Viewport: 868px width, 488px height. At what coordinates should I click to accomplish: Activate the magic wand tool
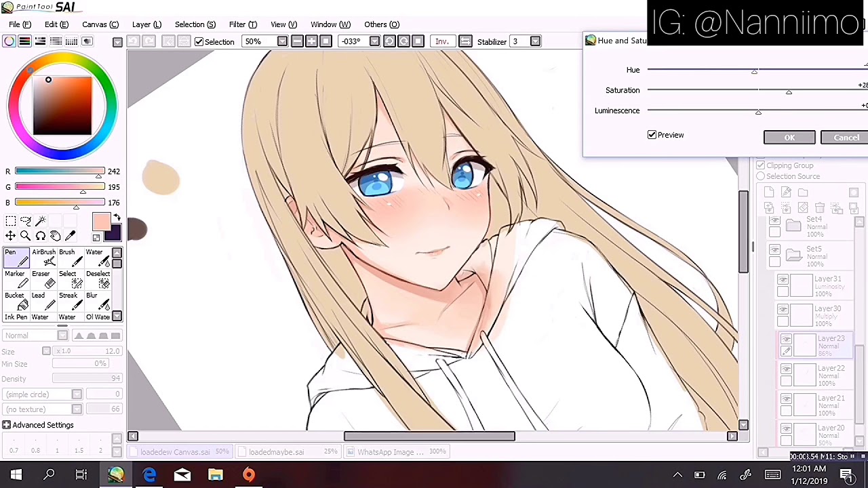[x=40, y=221]
